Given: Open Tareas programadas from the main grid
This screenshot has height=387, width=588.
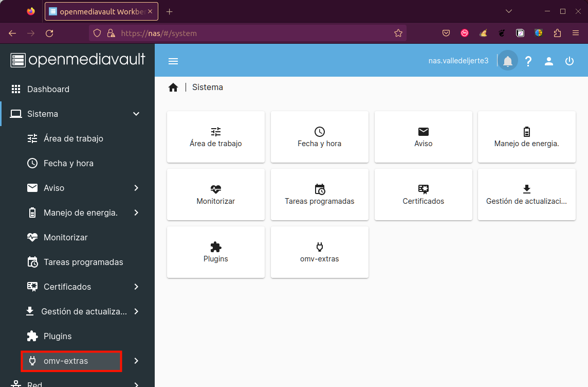Looking at the screenshot, I should [319, 195].
